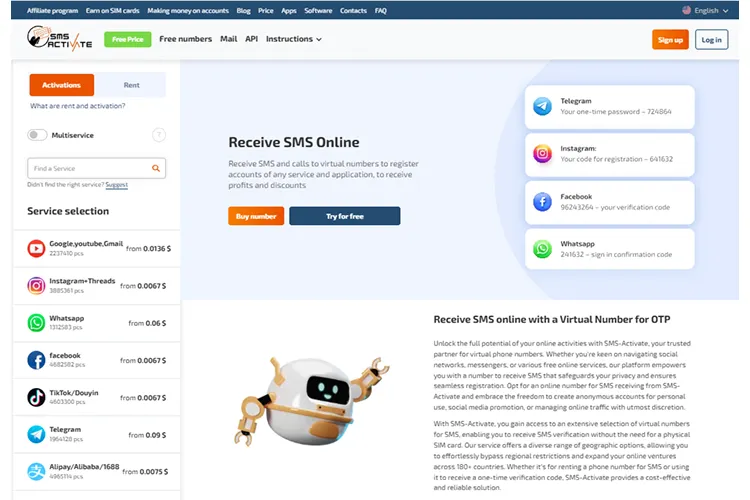Select the Telegram price 'from 0.09 $'

point(147,435)
